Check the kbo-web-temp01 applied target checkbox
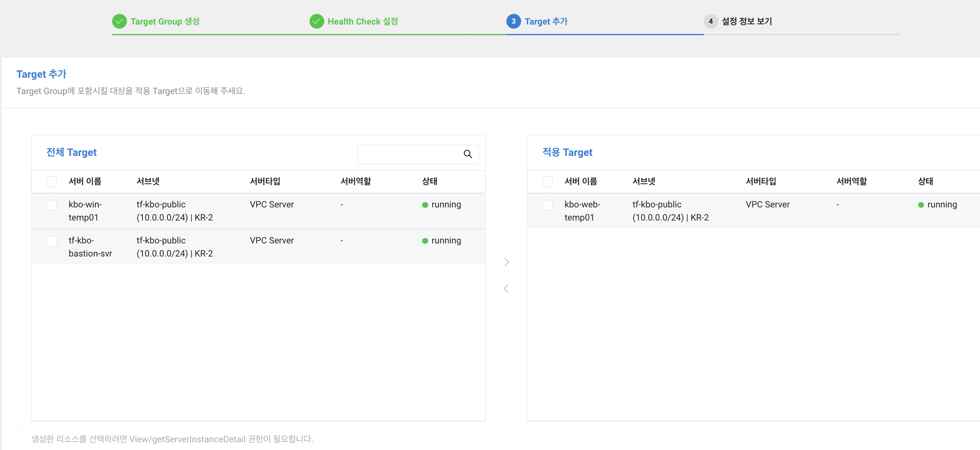980x450 pixels. pyautogui.click(x=547, y=205)
